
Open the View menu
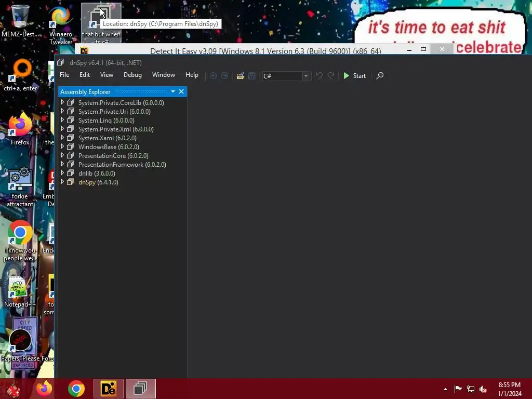pos(107,75)
